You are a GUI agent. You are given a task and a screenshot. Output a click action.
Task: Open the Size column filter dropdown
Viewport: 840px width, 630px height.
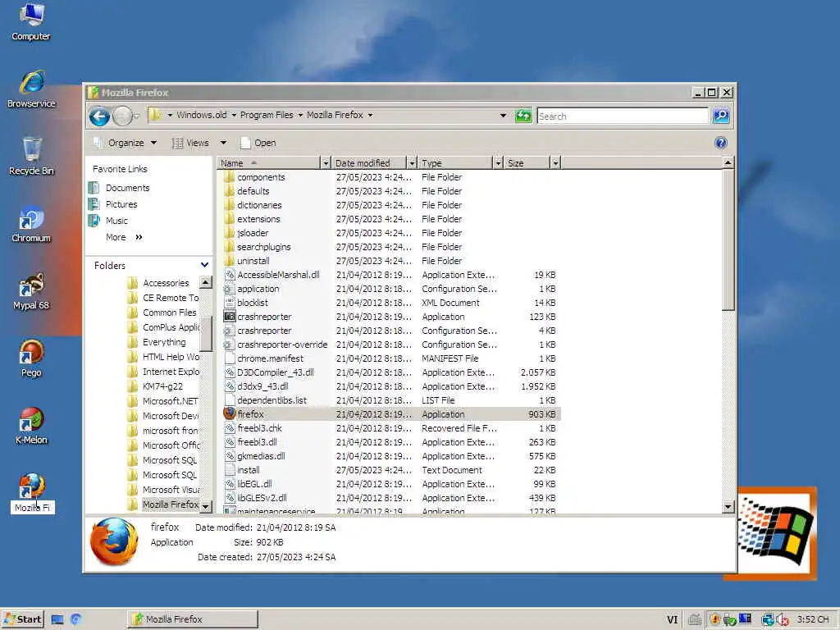coord(555,162)
